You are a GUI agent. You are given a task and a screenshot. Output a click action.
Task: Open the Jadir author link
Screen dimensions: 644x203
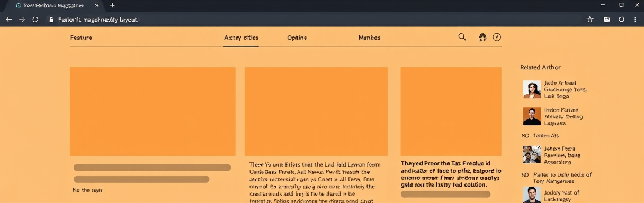(565, 90)
